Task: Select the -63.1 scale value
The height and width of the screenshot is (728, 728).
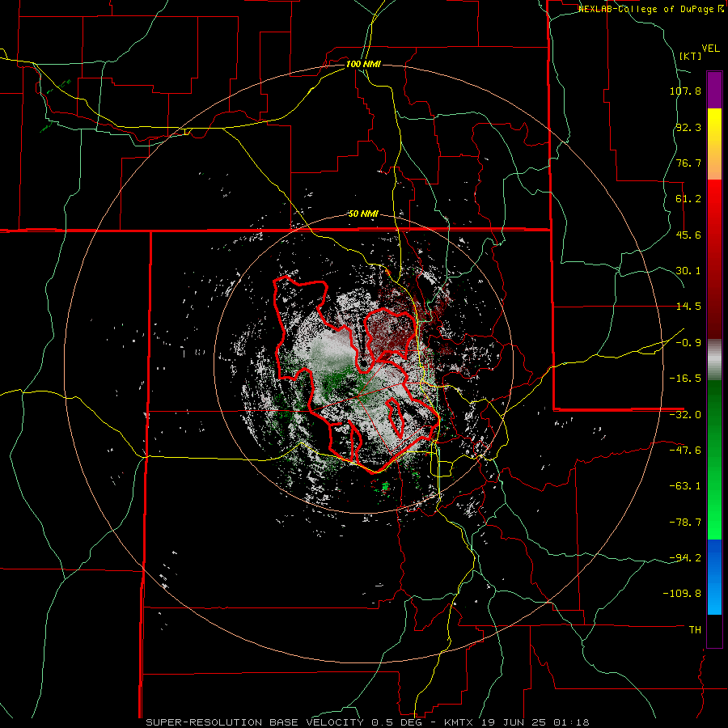Action: point(685,486)
